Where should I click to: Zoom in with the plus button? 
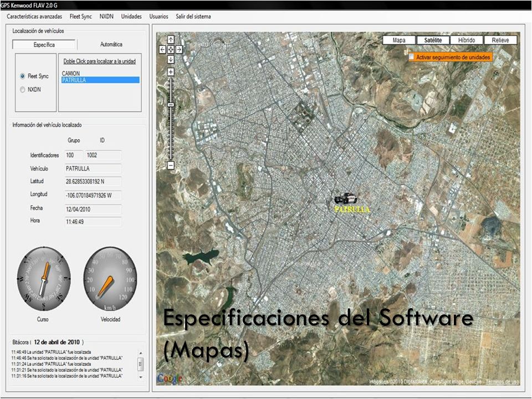coord(171,72)
